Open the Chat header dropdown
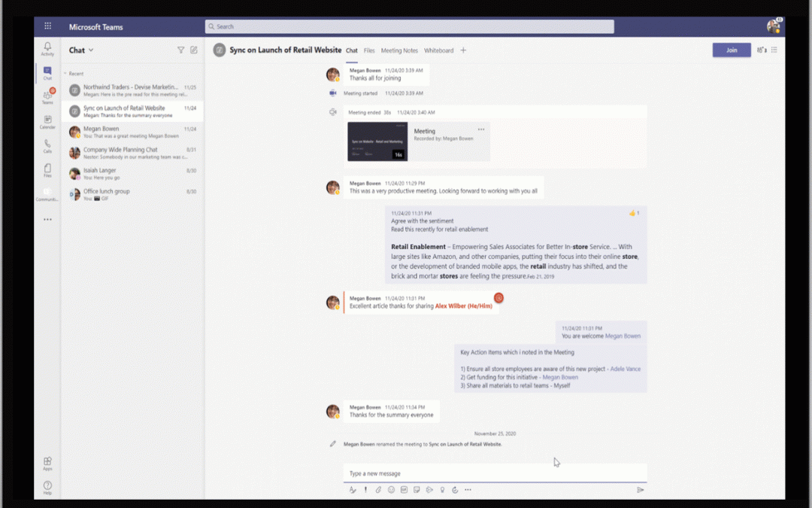 pyautogui.click(x=91, y=50)
